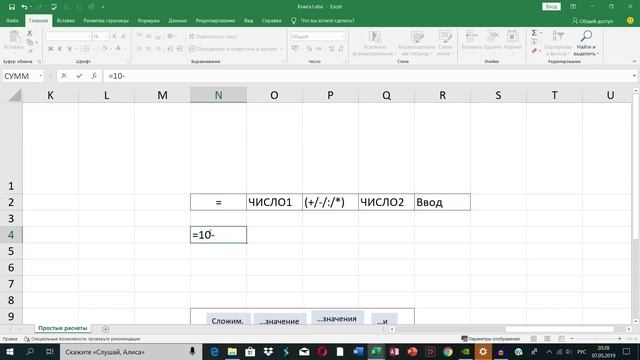The image size is (640, 360).
Task: Select the Простые расчеты sheet tab
Action: pos(62,328)
